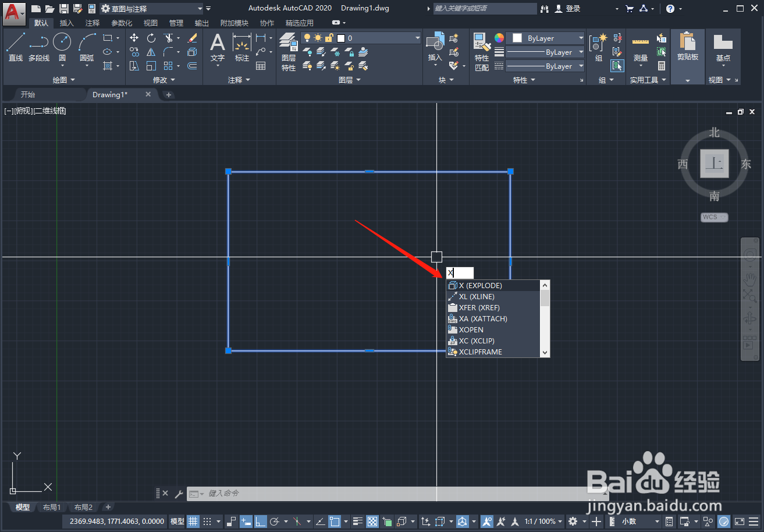Select the Circle (圆) tool
764x532 pixels.
point(62,47)
